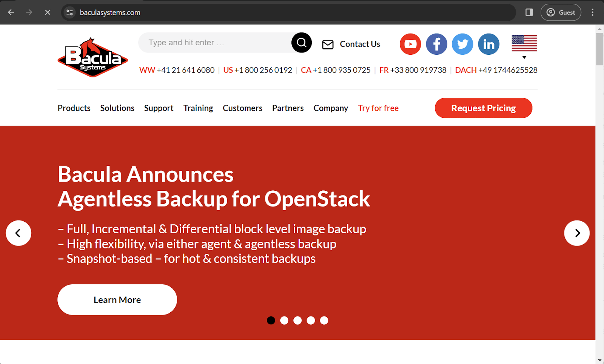Open the Company menu item
Viewport: 604px width, 364px height.
click(x=330, y=108)
